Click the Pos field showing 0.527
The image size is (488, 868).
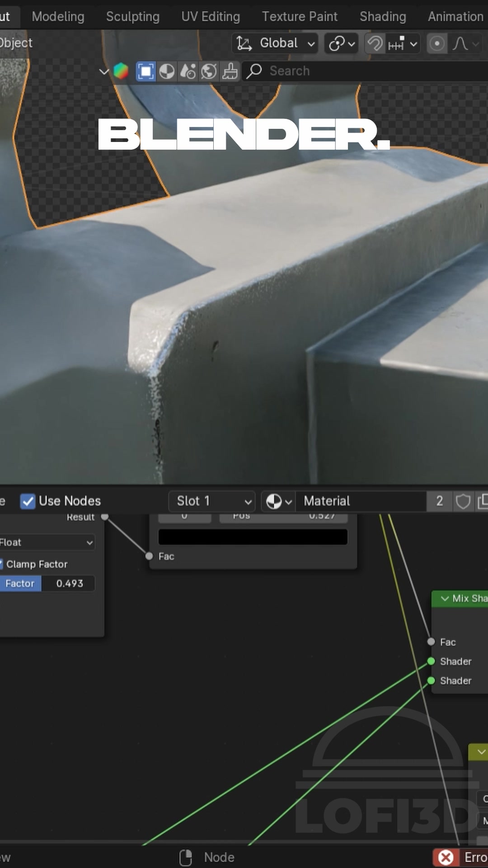[x=284, y=518]
